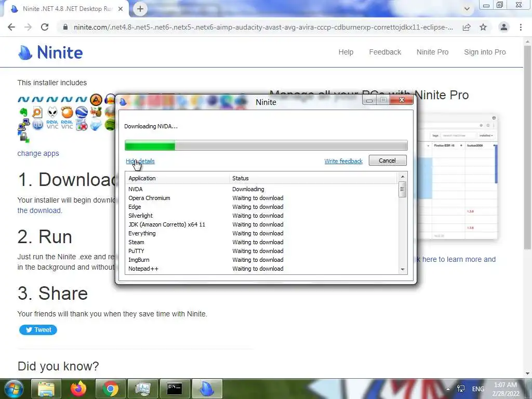Click the WinSCP padlock icon
Image resolution: width=532 pixels, height=399 pixels.
pos(23,137)
